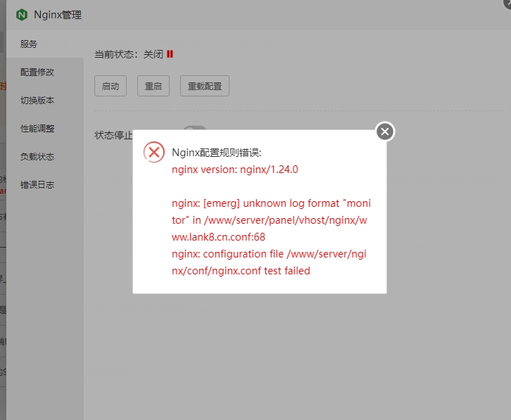Viewport: 511px width, 420px height.
Task: Close the Nginx configuration error popup
Action: (385, 132)
